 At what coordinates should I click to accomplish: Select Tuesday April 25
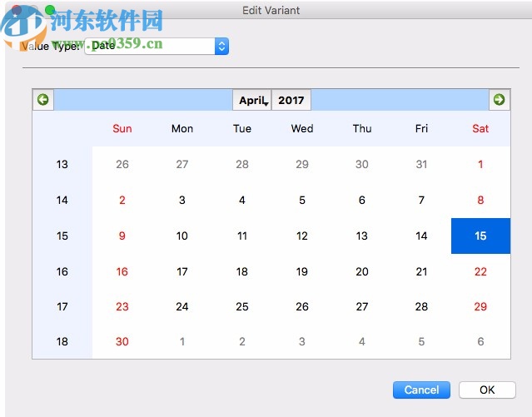[242, 307]
